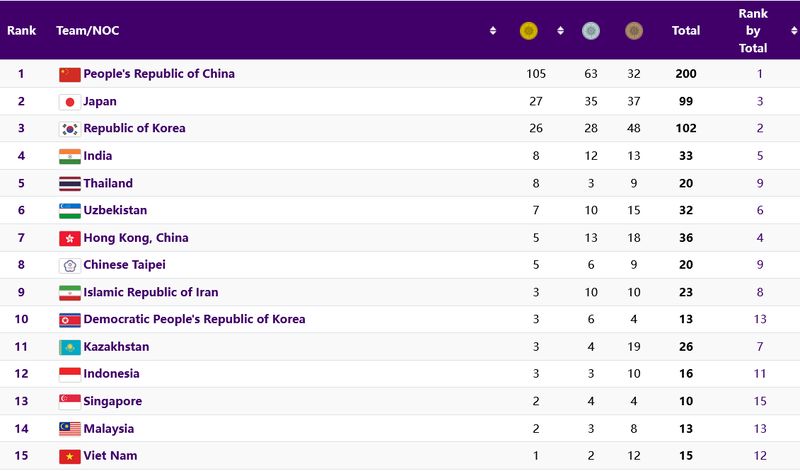Open the Indonesia team link
This screenshot has height=471, width=800.
click(111, 374)
